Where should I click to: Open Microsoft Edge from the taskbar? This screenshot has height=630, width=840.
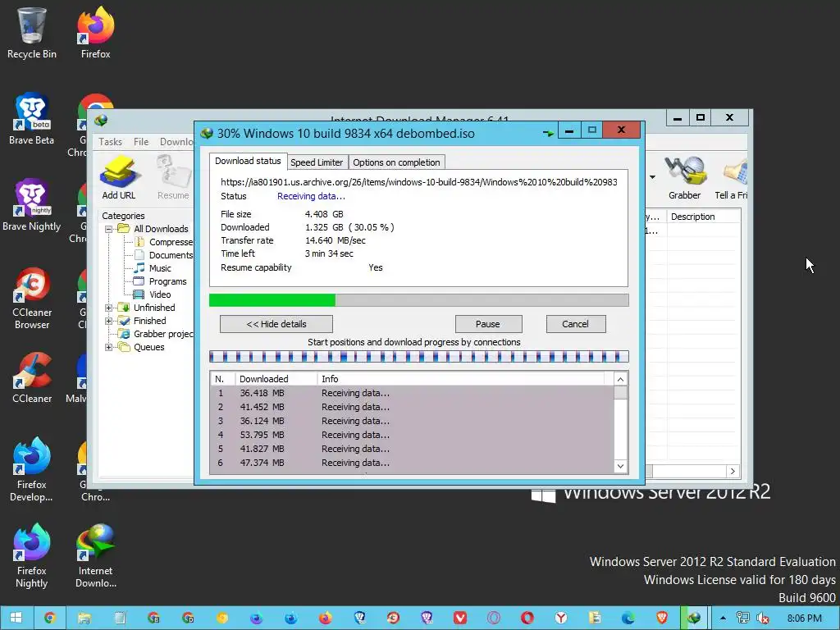coord(628,619)
